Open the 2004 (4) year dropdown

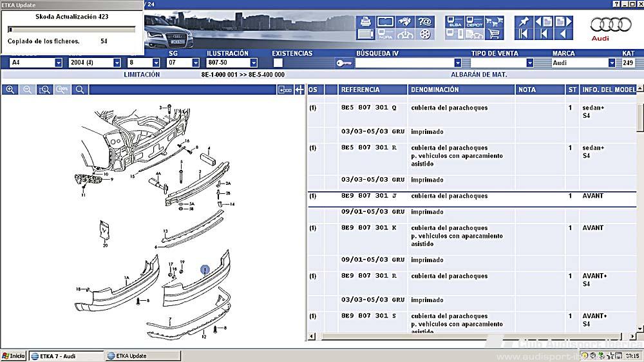[117, 62]
